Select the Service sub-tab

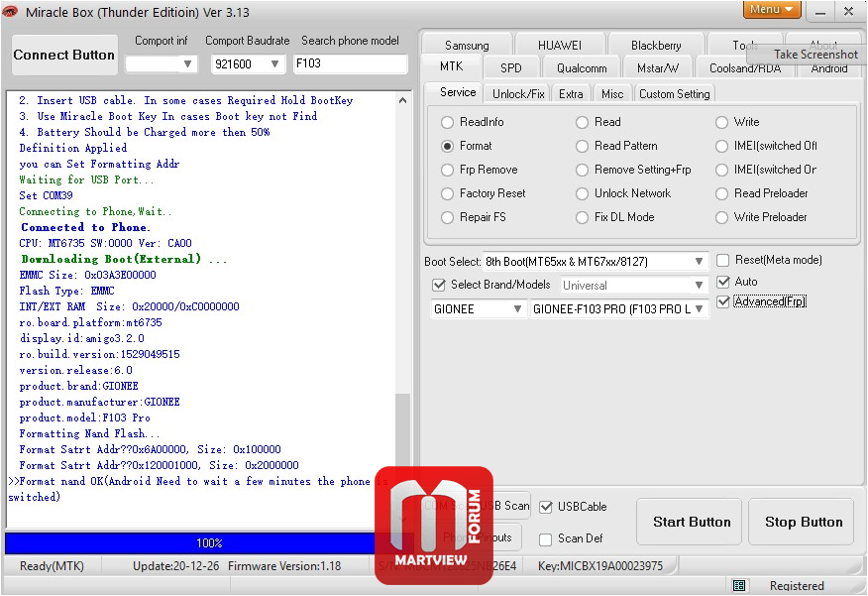[457, 92]
